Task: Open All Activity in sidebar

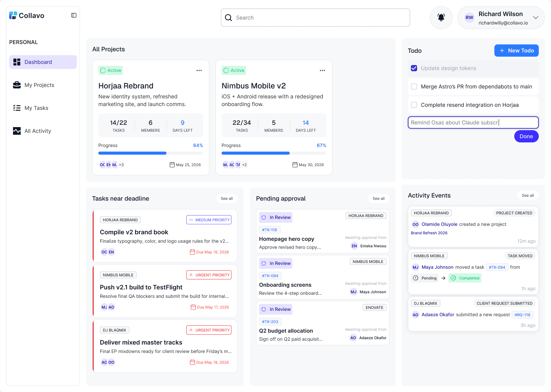Action: (x=43, y=131)
